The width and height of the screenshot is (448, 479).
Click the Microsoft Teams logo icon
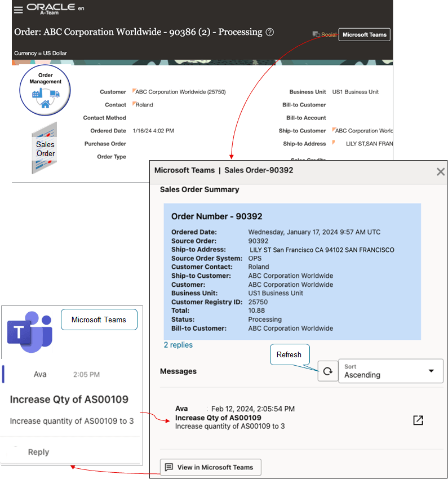[x=30, y=332]
